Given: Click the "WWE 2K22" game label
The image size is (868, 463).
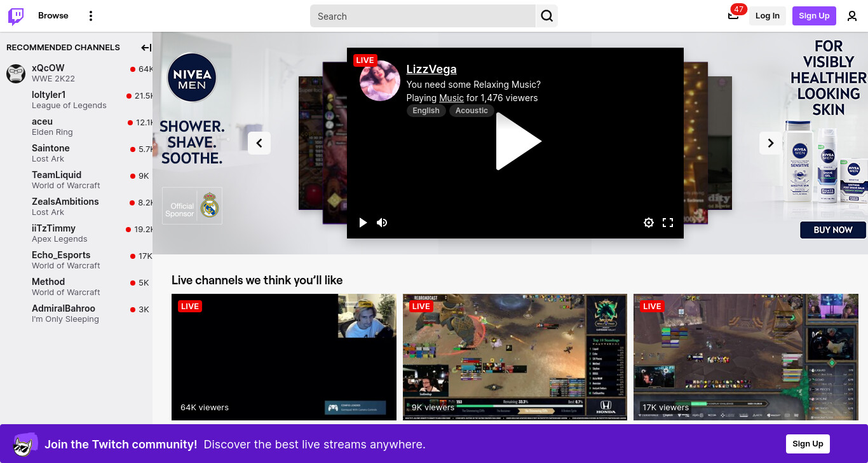Looking at the screenshot, I should click(53, 79).
